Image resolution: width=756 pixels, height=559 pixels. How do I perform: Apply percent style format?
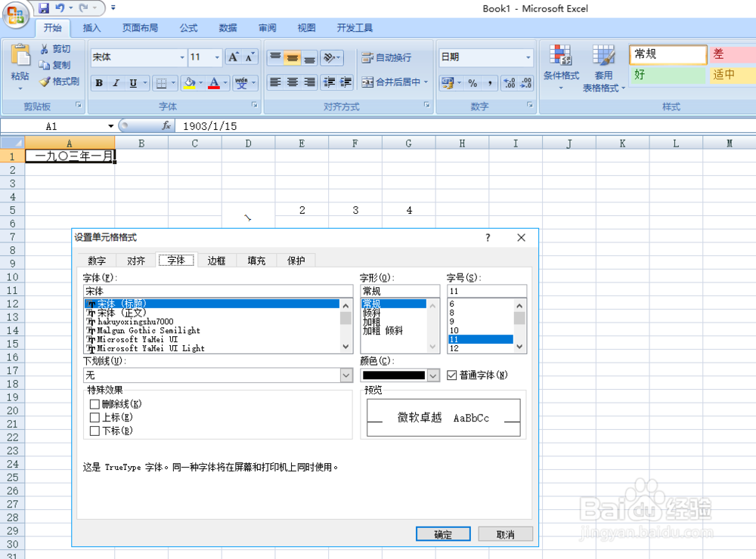472,83
